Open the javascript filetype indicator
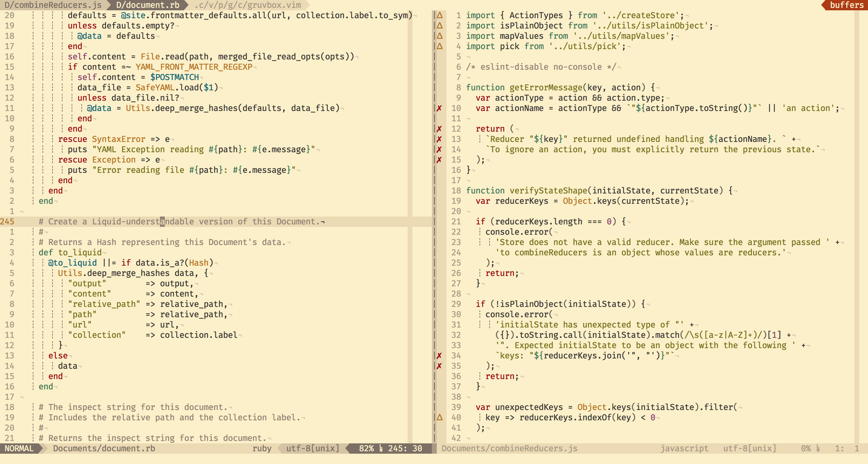Image resolution: width=868 pixels, height=464 pixels. pyautogui.click(x=685, y=448)
